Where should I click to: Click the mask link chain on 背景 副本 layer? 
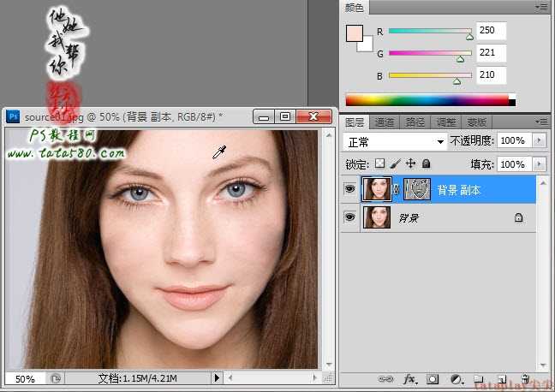pyautogui.click(x=397, y=190)
